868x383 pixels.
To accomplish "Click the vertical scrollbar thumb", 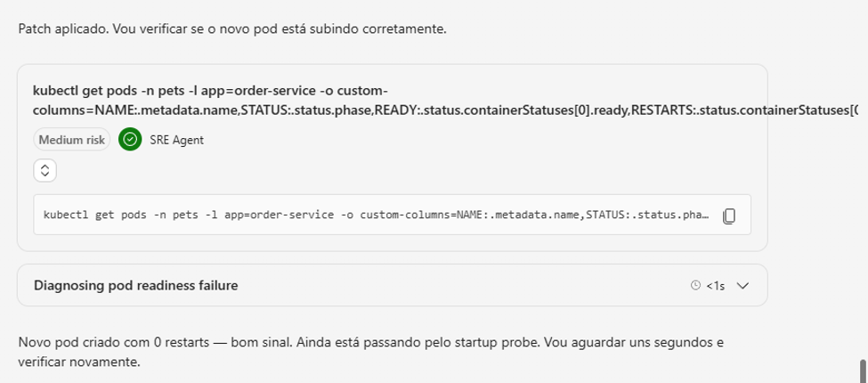I will 863,371.
